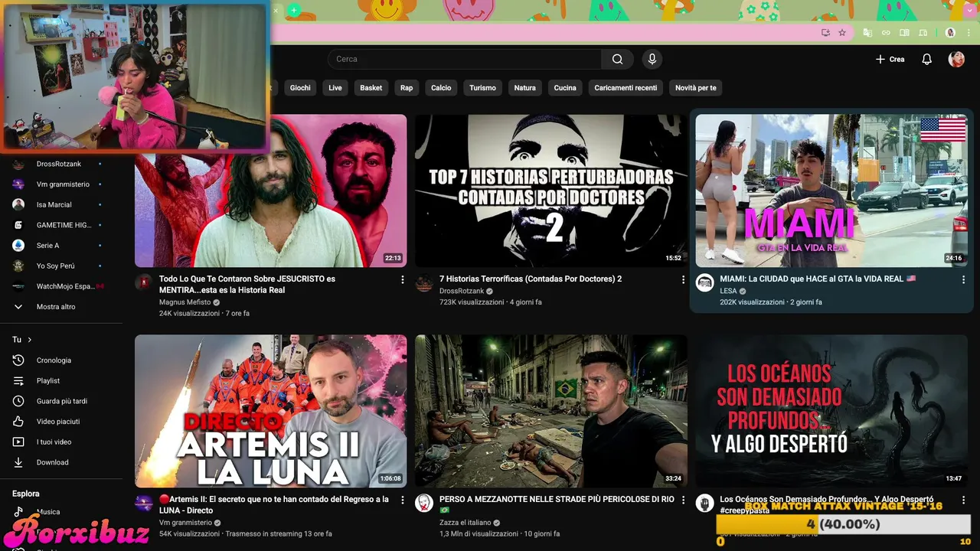Open the Chrome three-dot menu
This screenshot has width=980, height=551.
pyautogui.click(x=967, y=32)
